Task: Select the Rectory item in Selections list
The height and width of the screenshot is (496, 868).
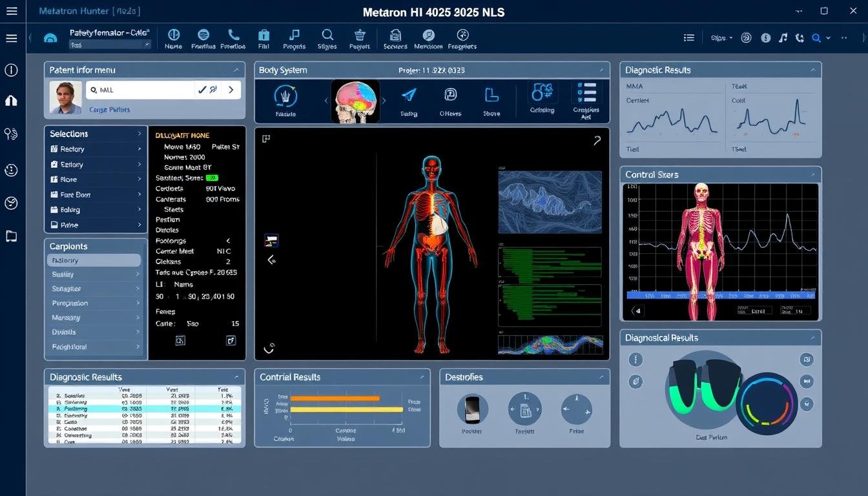Action: pyautogui.click(x=96, y=149)
